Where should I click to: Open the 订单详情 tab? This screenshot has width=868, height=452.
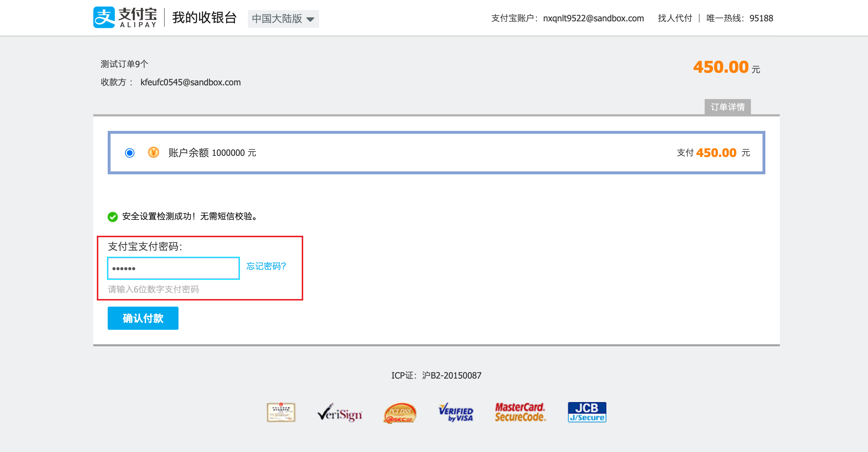click(727, 107)
